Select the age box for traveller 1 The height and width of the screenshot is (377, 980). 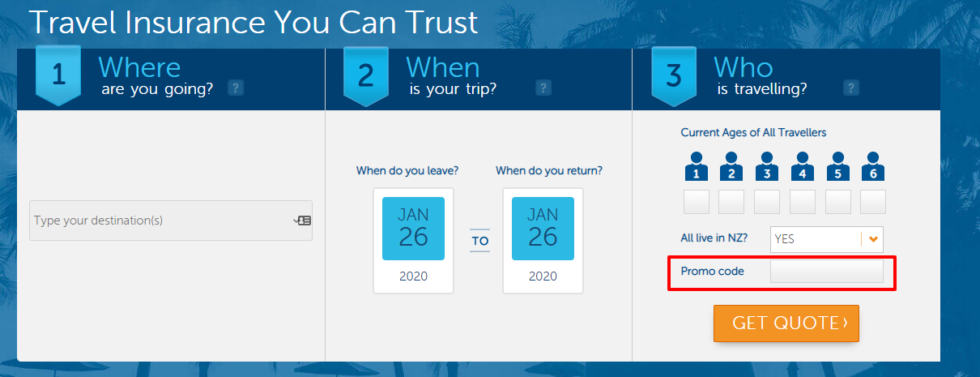pos(697,202)
